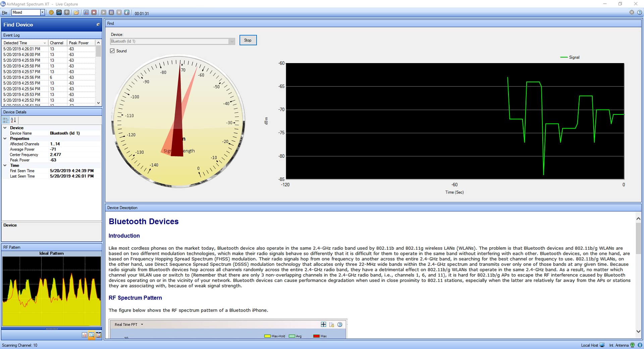Open the Mixed mode dropdown
The image size is (644, 349).
(42, 12)
